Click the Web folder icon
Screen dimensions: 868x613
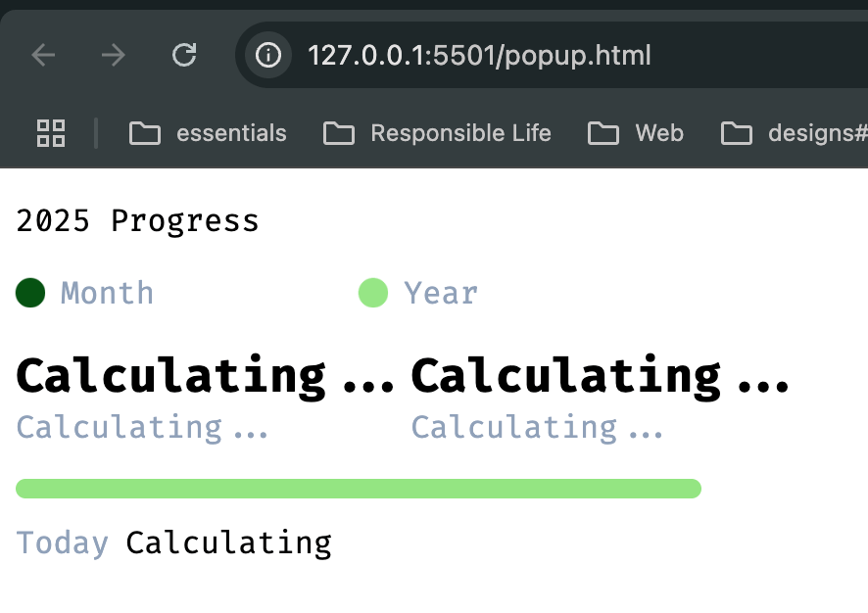pos(603,133)
